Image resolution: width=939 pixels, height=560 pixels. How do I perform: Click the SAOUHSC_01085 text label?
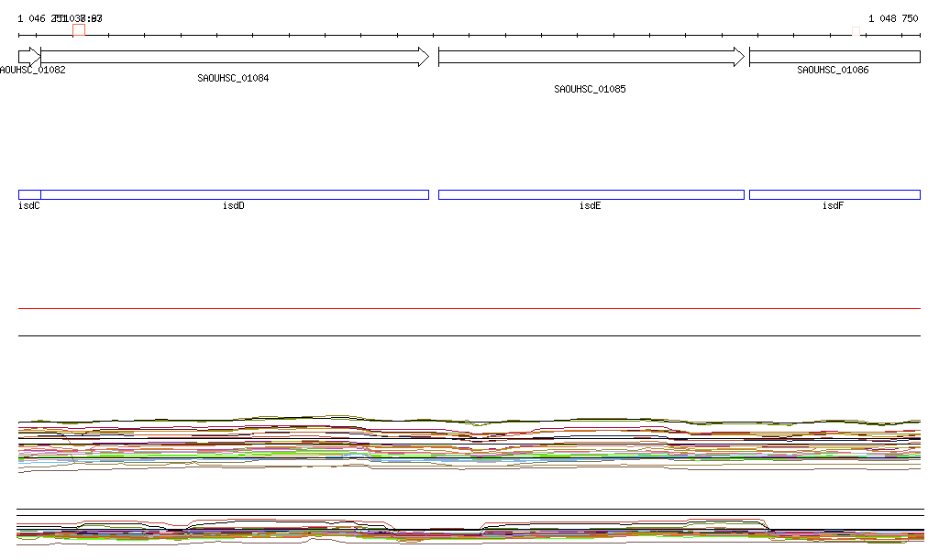click(590, 90)
